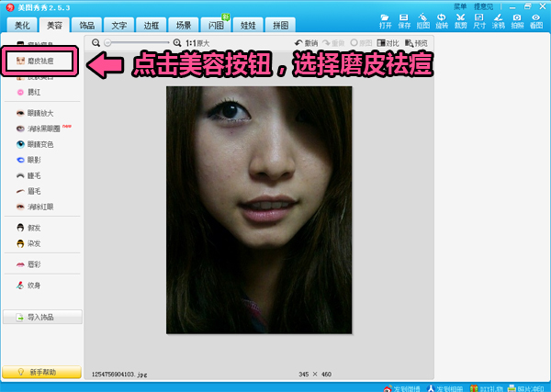Open the 边框 frames tab
551x392 pixels.
pos(152,26)
